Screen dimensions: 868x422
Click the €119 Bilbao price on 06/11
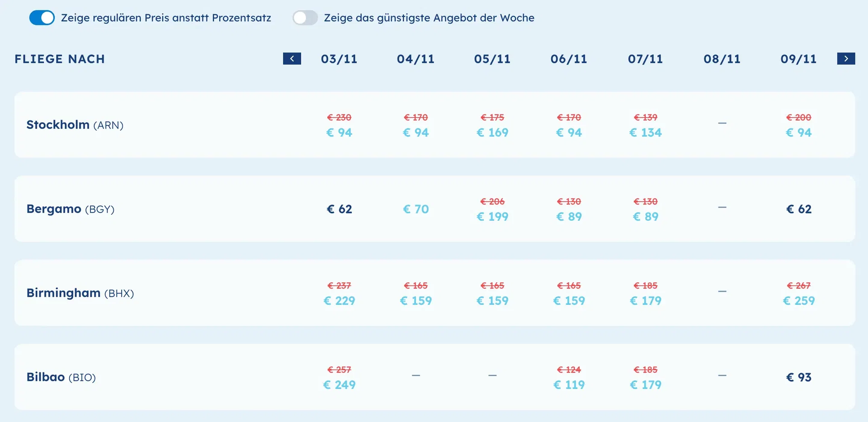point(569,384)
